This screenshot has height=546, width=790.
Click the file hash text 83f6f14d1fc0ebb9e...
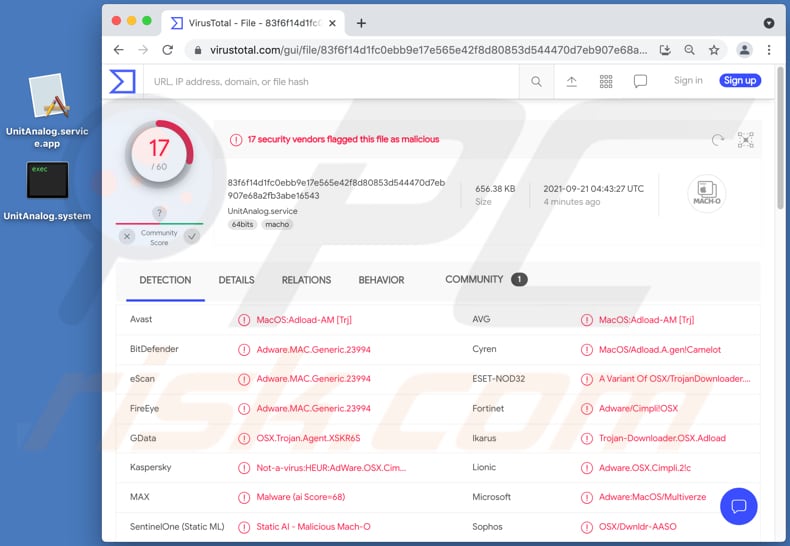[x=336, y=189]
